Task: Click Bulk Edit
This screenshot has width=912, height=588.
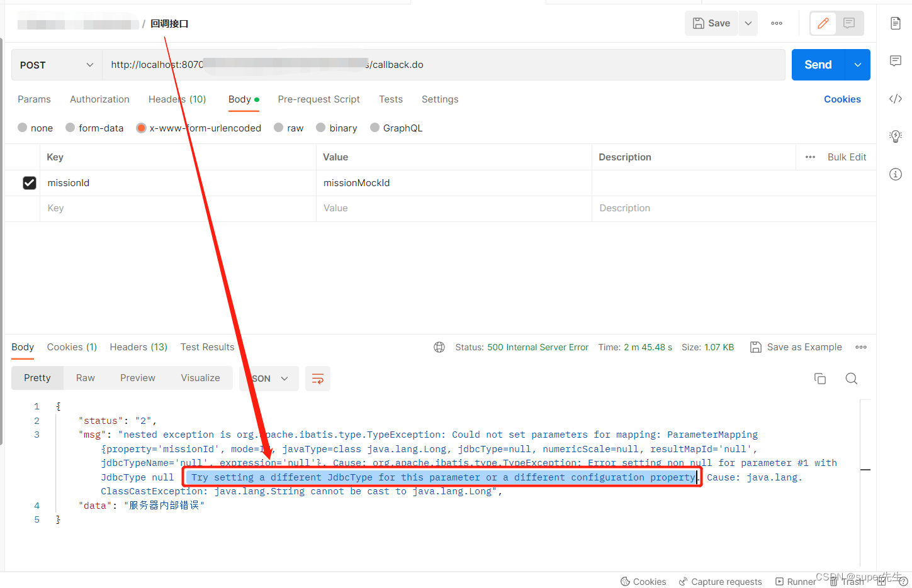Action: coord(847,157)
